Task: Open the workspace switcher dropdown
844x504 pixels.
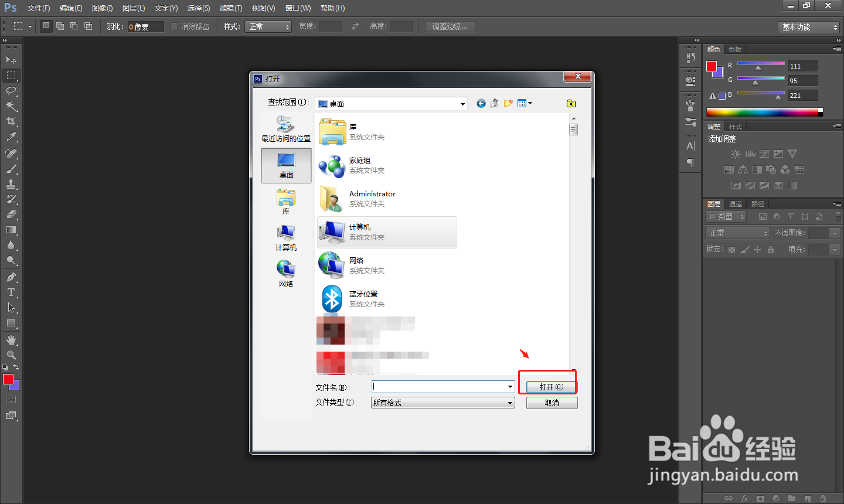Action: [809, 27]
